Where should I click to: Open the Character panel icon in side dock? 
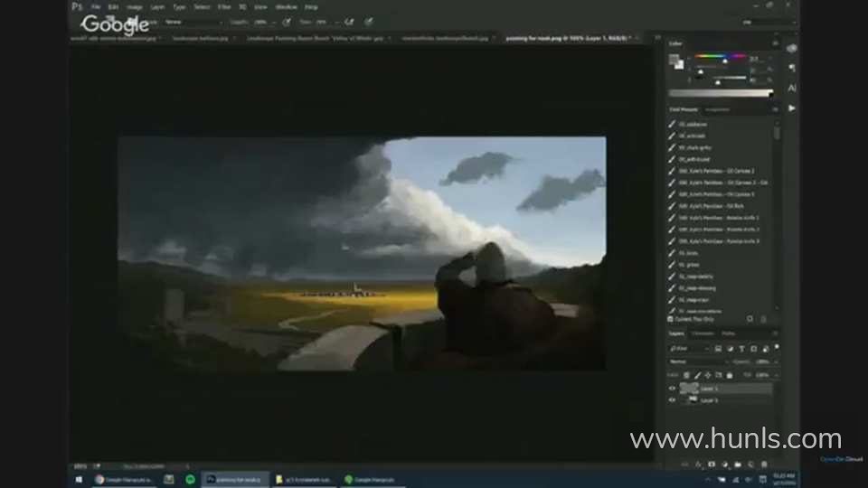click(x=792, y=88)
